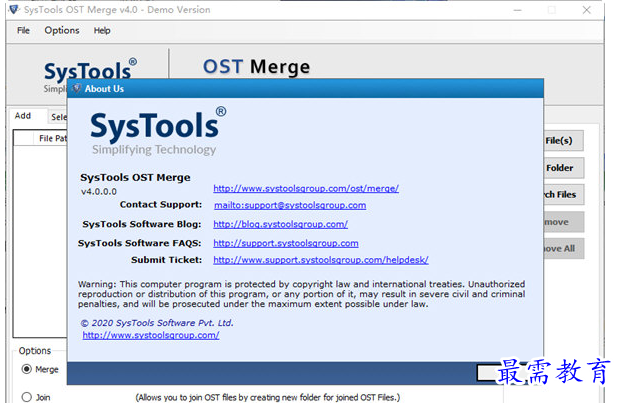The image size is (619, 403).
Task: Open the Help menu
Action: pos(102,30)
